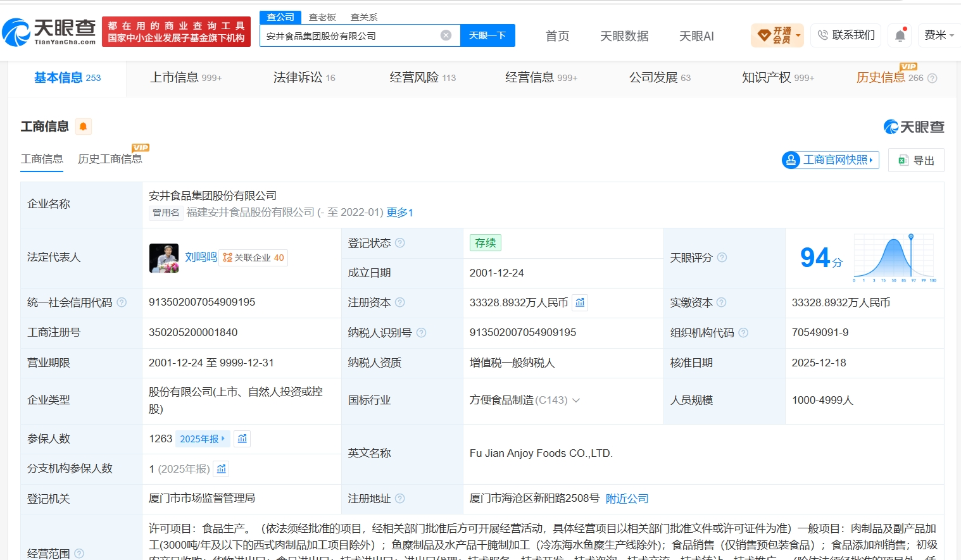The image size is (961, 560).
Task: Open help icon beside 注册资本
Action: coord(400,302)
